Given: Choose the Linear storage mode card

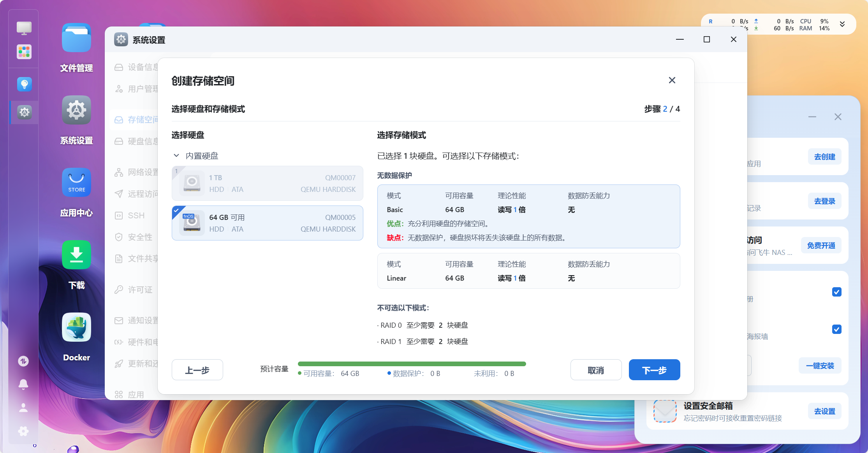Looking at the screenshot, I should (528, 271).
